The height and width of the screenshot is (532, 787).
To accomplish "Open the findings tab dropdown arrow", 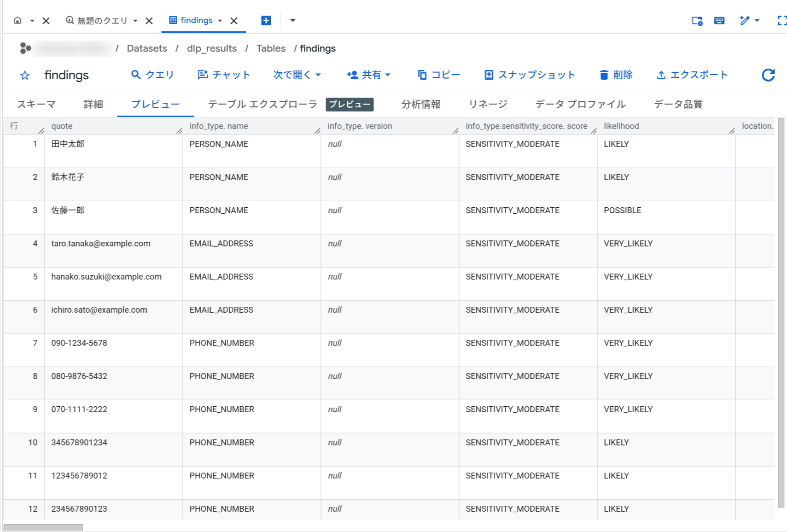I will pos(220,21).
